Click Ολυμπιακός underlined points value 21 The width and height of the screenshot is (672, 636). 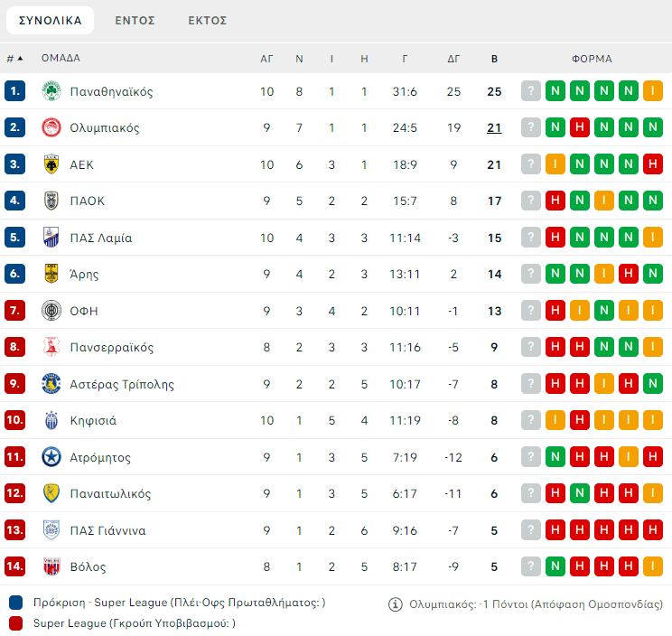(x=494, y=127)
